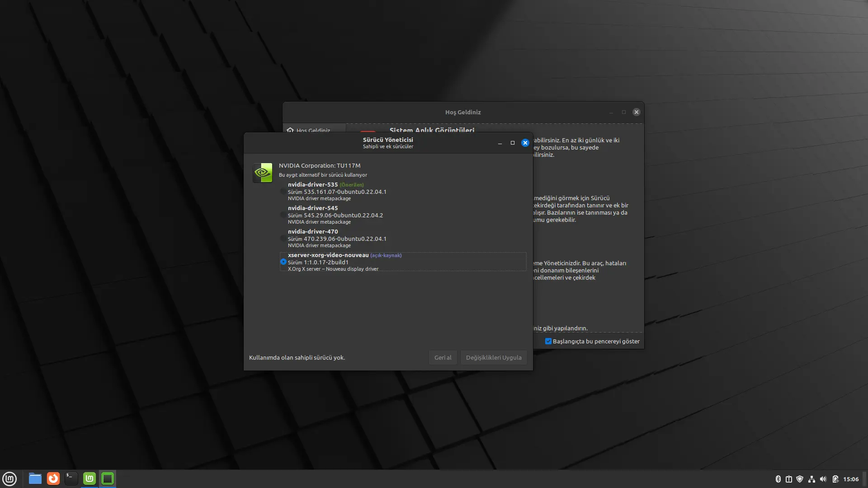Click the wired network tray icon

pos(811,479)
